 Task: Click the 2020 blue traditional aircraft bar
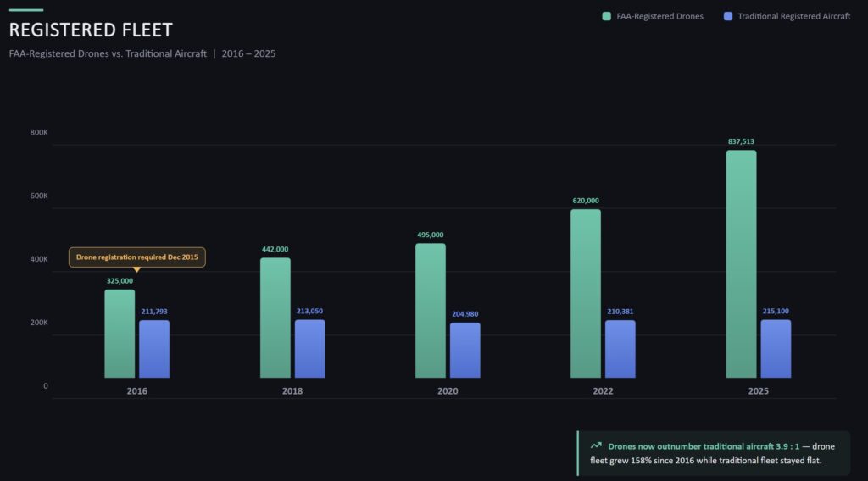pyautogui.click(x=465, y=350)
